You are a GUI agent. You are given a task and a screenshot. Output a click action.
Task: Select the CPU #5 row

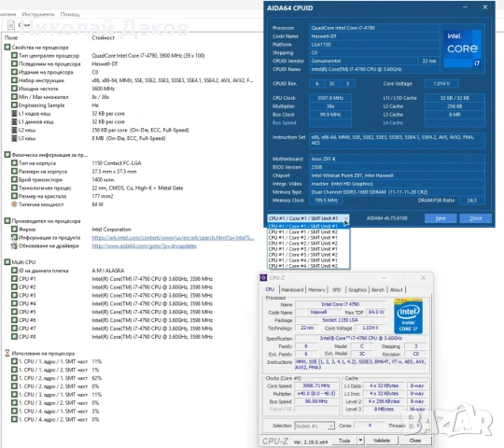(x=112, y=312)
